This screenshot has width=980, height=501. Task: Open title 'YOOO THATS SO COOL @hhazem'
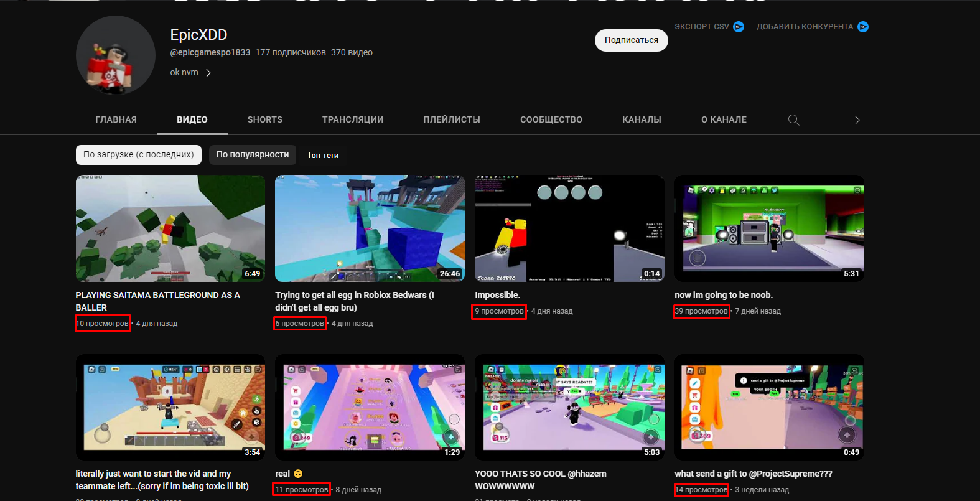[x=541, y=480]
